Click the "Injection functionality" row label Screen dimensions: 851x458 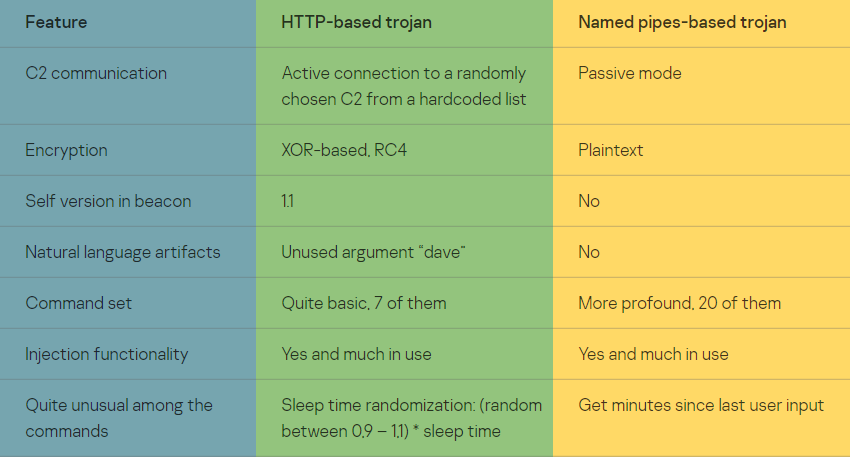[106, 354]
